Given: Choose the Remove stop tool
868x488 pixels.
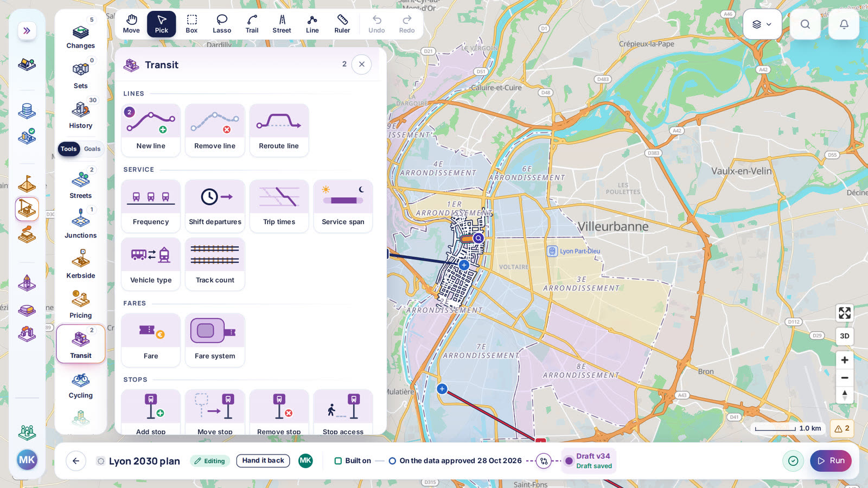Looking at the screenshot, I should (x=279, y=412).
